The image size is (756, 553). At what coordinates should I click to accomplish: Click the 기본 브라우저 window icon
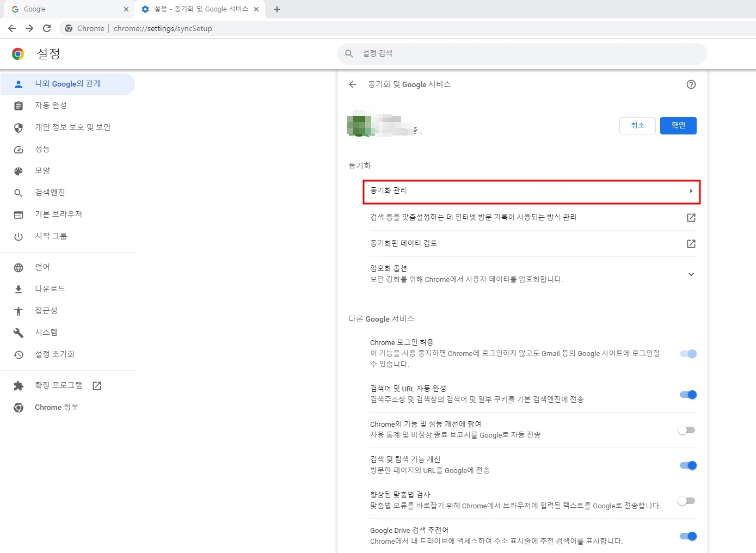[x=19, y=214]
